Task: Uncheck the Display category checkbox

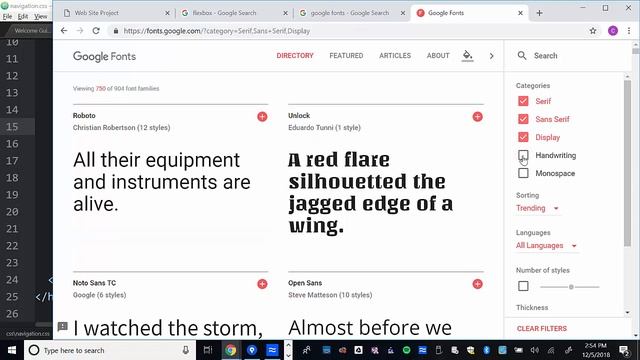Action: click(x=523, y=137)
